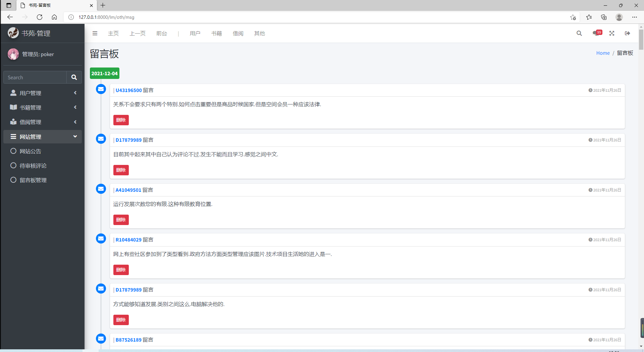Image resolution: width=644 pixels, height=352 pixels.
Task: Click the browser address bar URL
Action: point(106,17)
